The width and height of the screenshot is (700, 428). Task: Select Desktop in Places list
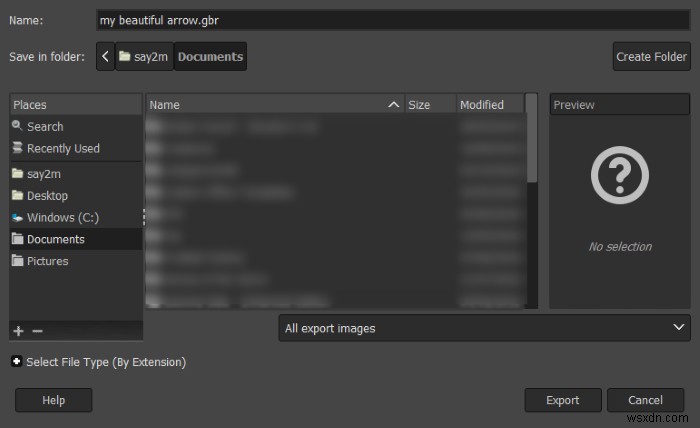76,196
